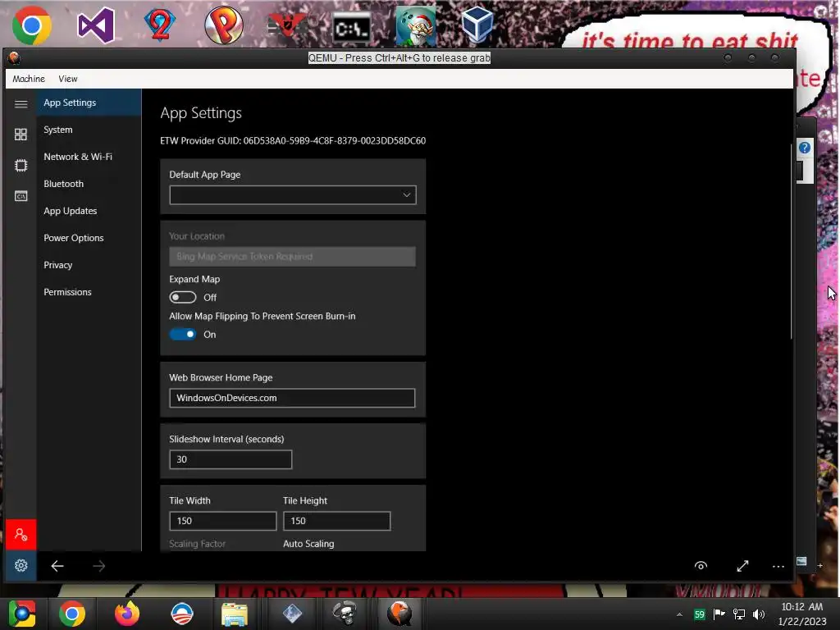Go back with the left arrow

click(57, 566)
